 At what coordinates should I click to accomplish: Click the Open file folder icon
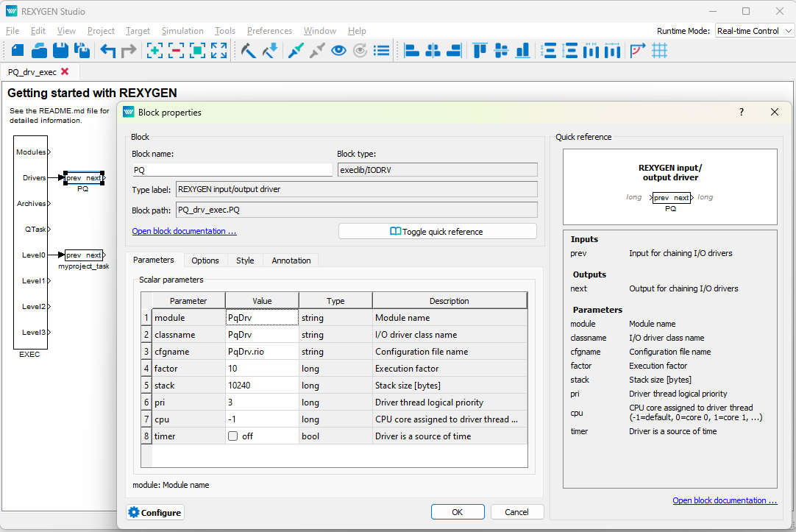point(39,50)
